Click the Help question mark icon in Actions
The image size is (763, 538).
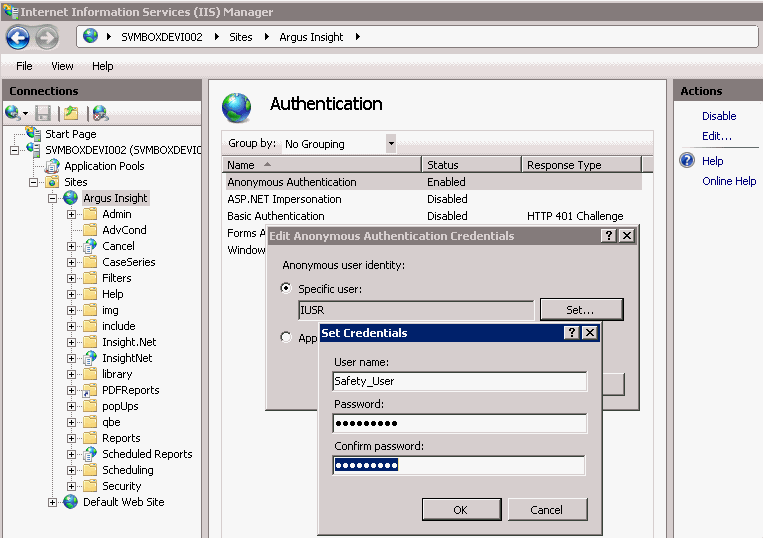687,160
